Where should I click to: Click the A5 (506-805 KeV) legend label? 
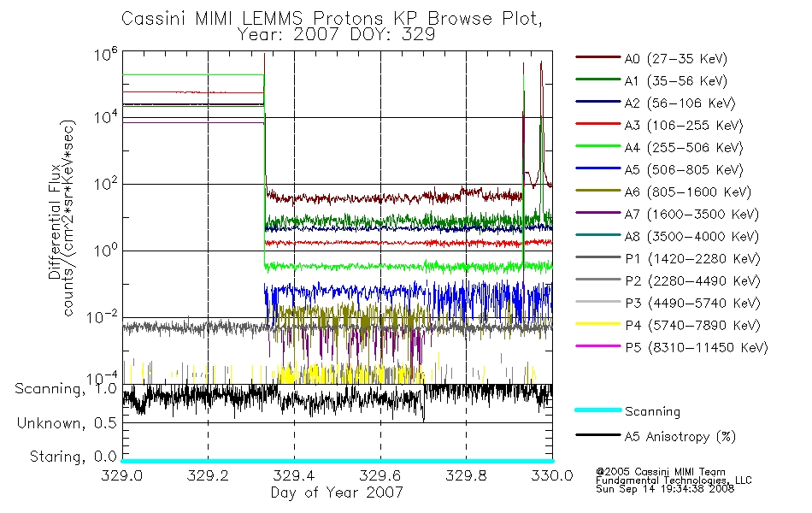pos(684,170)
